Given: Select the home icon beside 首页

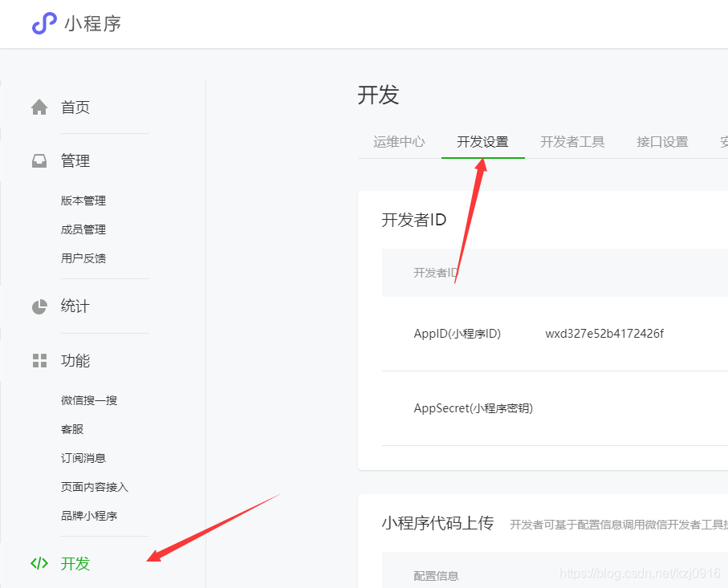Looking at the screenshot, I should 39,106.
